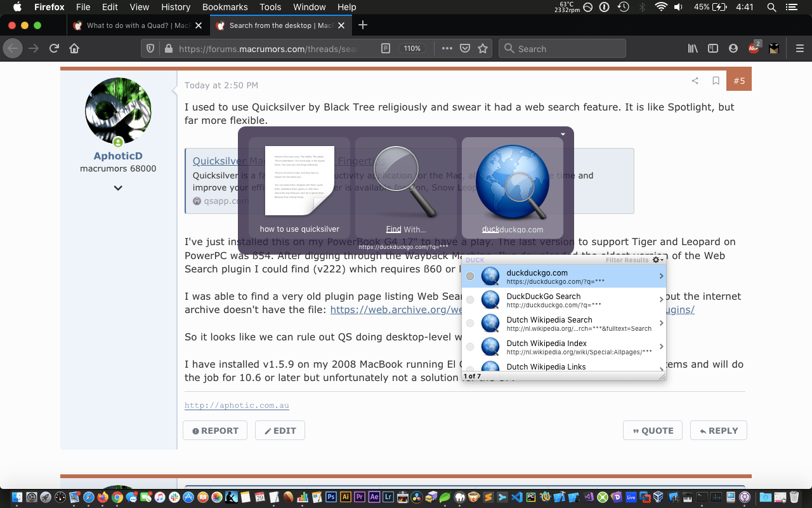The image size is (812, 508).
Task: Reply to this post
Action: pos(719,431)
